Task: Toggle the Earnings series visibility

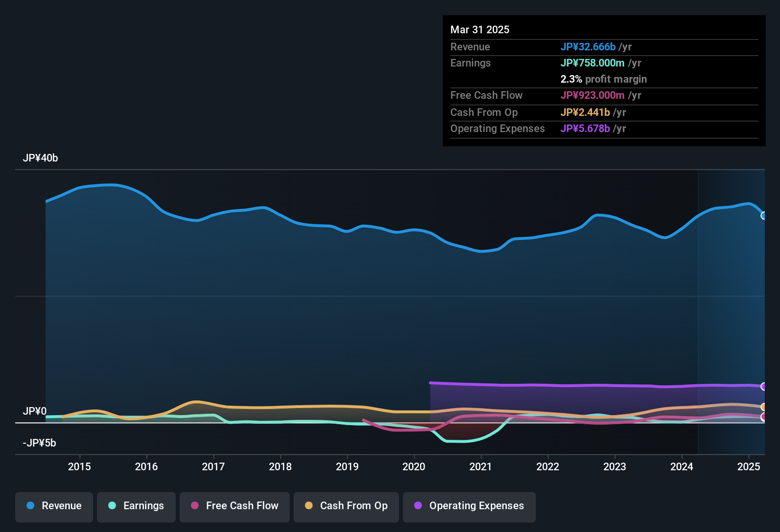Action: (x=136, y=506)
